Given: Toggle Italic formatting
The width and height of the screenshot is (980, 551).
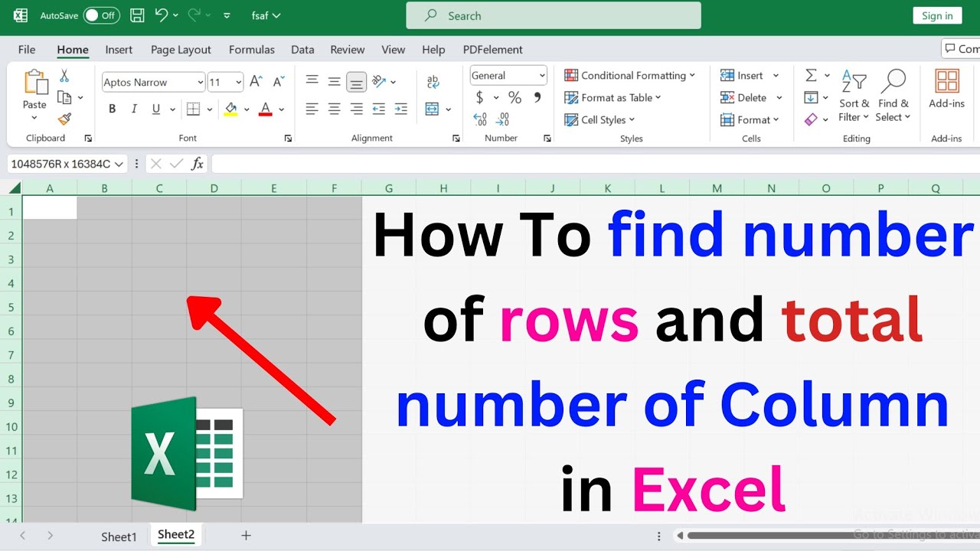Looking at the screenshot, I should click(x=134, y=109).
